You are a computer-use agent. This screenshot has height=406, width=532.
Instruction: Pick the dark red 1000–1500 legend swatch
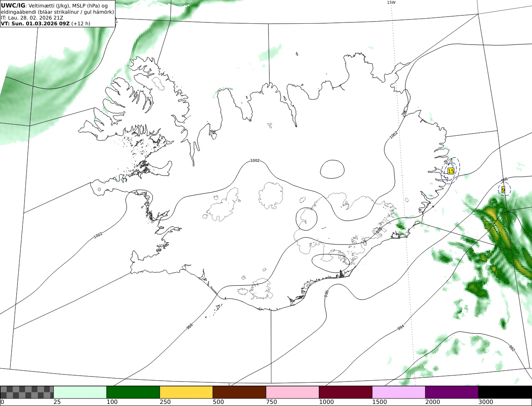click(x=346, y=392)
